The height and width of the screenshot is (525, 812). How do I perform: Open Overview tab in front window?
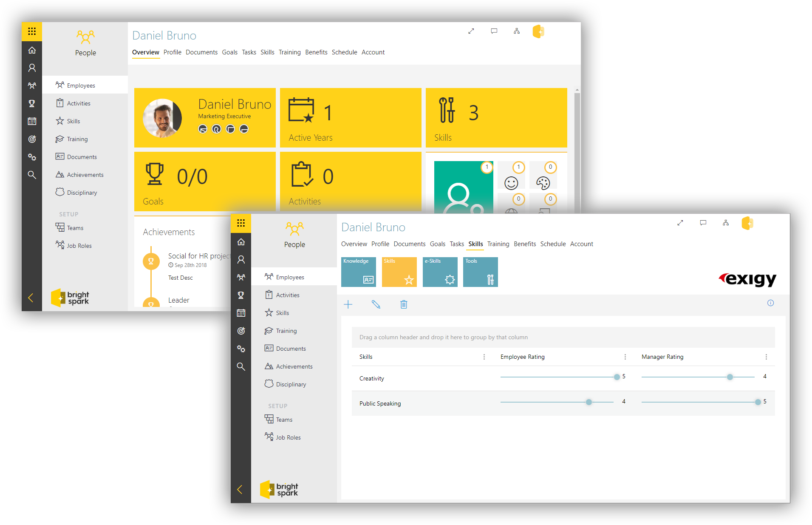click(354, 244)
